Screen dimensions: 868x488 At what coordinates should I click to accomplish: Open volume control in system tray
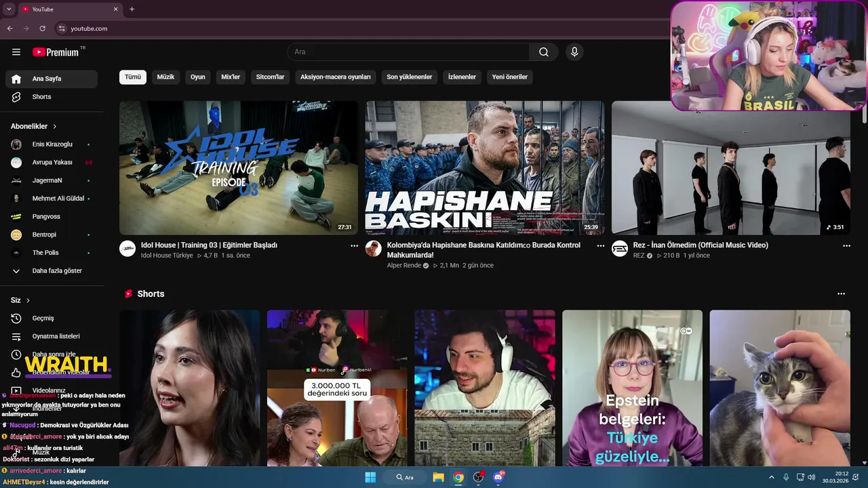click(812, 477)
